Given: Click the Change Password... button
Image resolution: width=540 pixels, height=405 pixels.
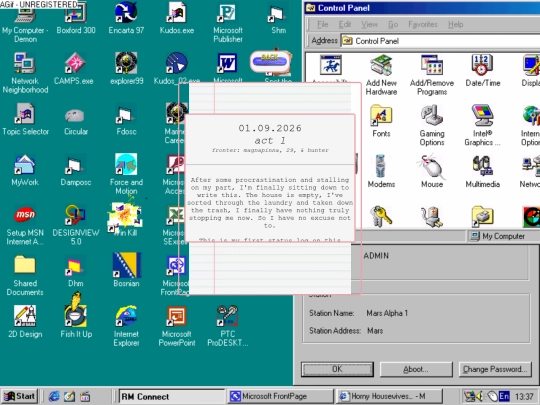Looking at the screenshot, I should 495,369.
